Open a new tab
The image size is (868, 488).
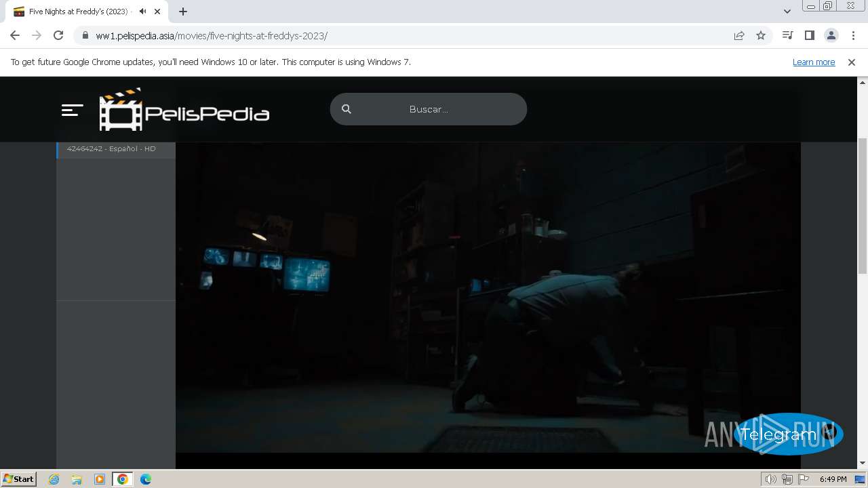point(183,12)
